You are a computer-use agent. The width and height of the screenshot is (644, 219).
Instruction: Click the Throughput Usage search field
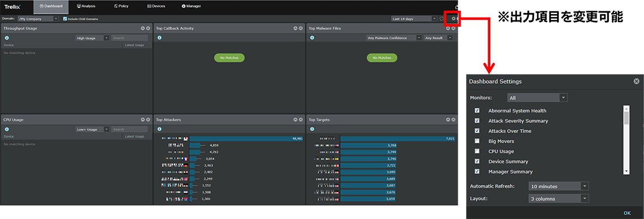click(x=129, y=38)
